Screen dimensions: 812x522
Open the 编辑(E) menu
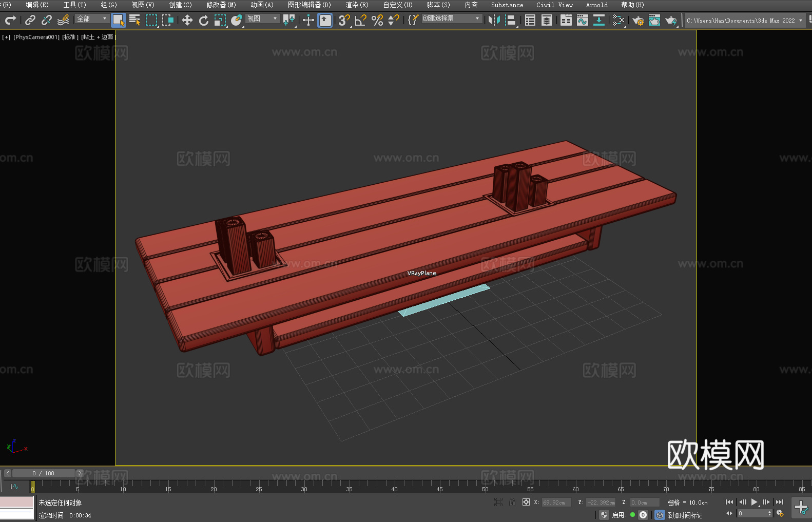click(x=37, y=5)
